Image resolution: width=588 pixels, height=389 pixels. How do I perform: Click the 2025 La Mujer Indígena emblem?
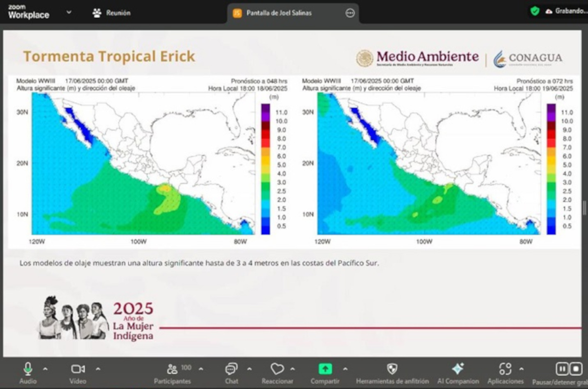point(96,319)
